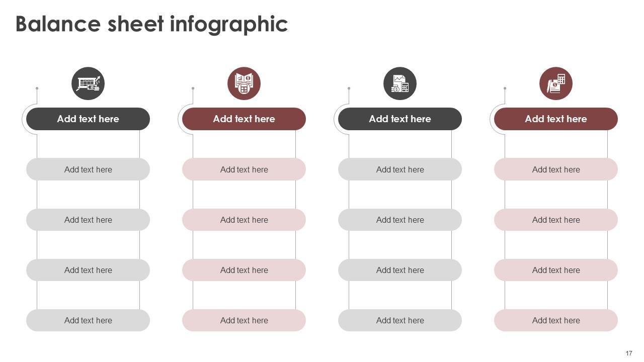Select the dark gray header in the first column
The image size is (644, 362).
(88, 119)
